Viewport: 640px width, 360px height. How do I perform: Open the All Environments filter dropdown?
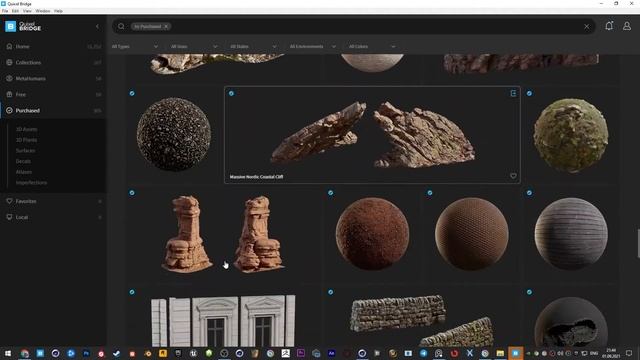click(313, 47)
